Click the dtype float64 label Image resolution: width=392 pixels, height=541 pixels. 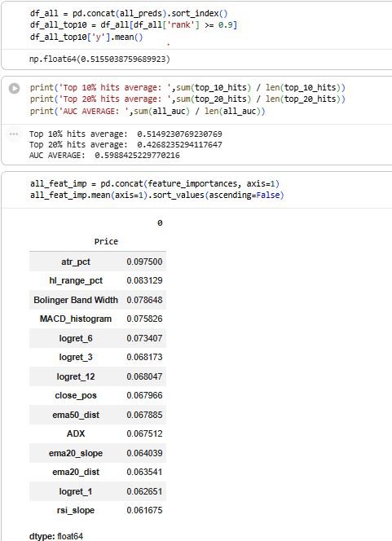(x=56, y=536)
